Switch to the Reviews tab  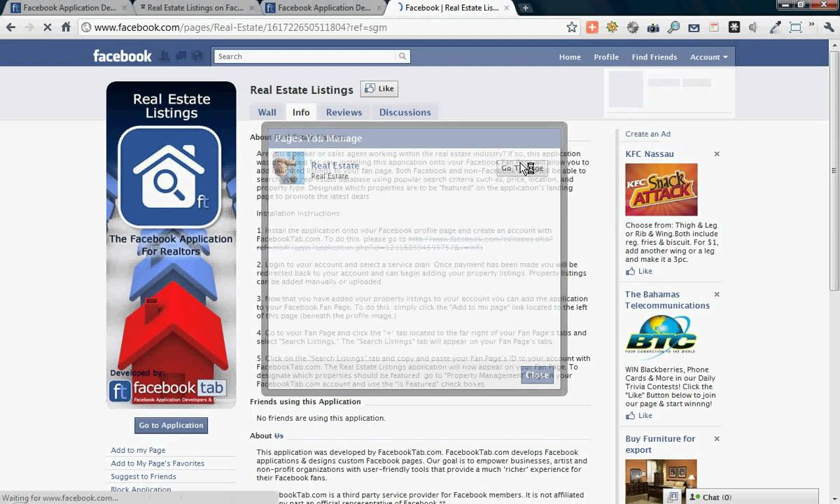(344, 112)
